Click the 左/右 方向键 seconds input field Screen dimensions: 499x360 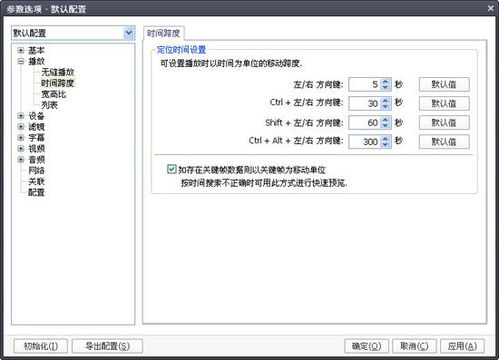(365, 85)
